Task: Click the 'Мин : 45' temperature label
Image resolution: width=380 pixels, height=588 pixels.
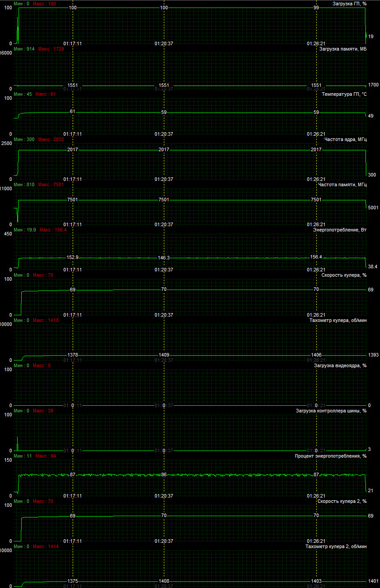Action: pos(23,94)
